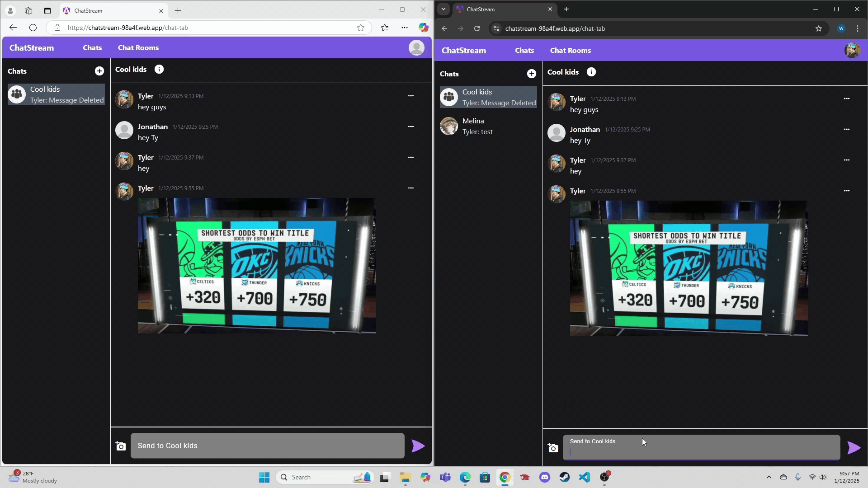This screenshot has width=868, height=488.
Task: Go back in Edge browser
Action: coord(13,28)
